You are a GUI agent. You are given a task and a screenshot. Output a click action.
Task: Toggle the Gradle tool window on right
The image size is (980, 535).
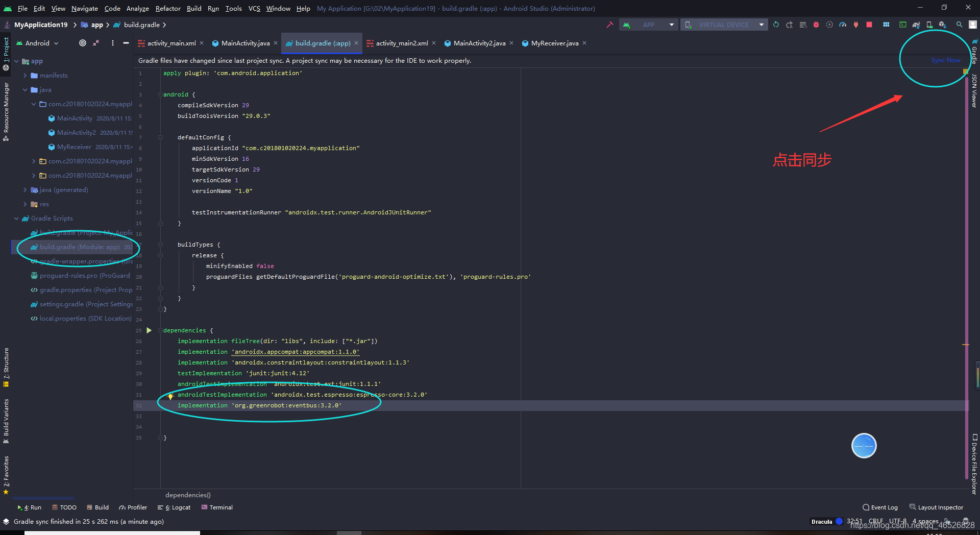point(974,52)
